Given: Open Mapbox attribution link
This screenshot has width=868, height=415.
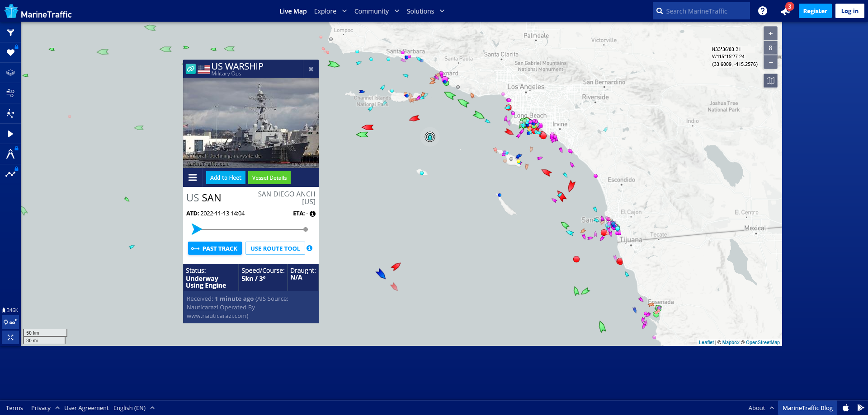Looking at the screenshot, I should [731, 342].
